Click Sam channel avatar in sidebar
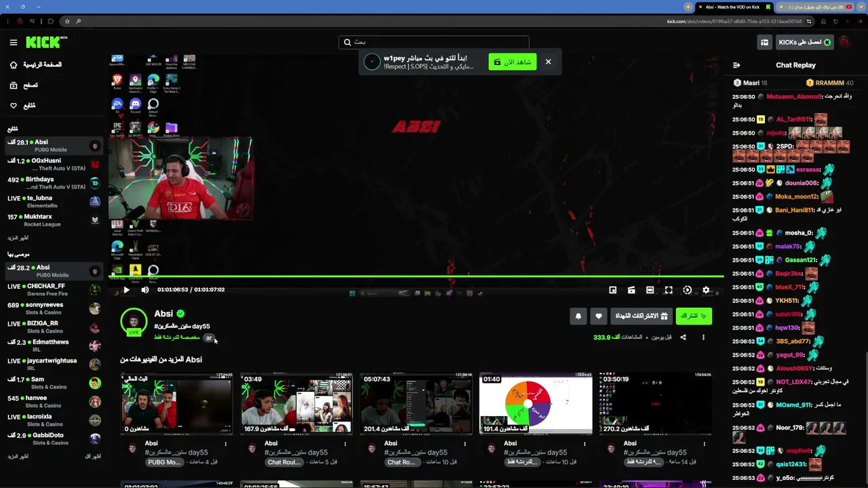This screenshot has height=488, width=868. pos(95,383)
